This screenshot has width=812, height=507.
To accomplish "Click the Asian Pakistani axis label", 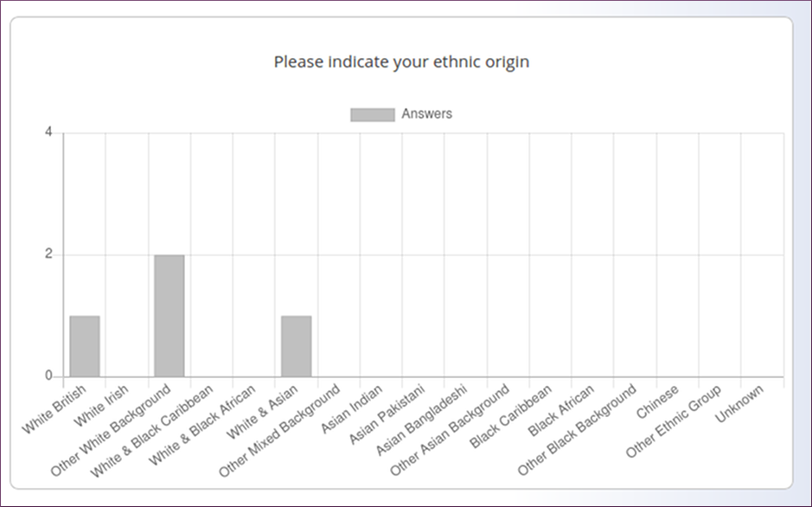I will pos(387,414).
